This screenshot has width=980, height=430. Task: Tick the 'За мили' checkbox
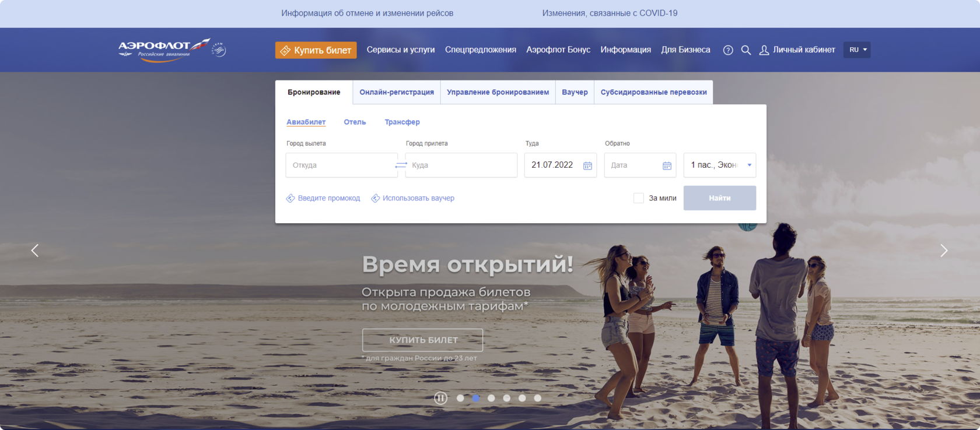639,198
